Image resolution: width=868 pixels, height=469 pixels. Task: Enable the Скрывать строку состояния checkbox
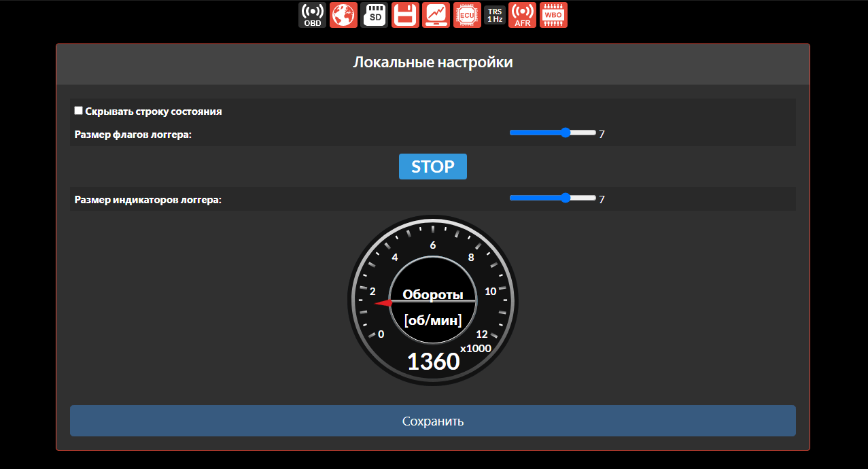pos(78,111)
